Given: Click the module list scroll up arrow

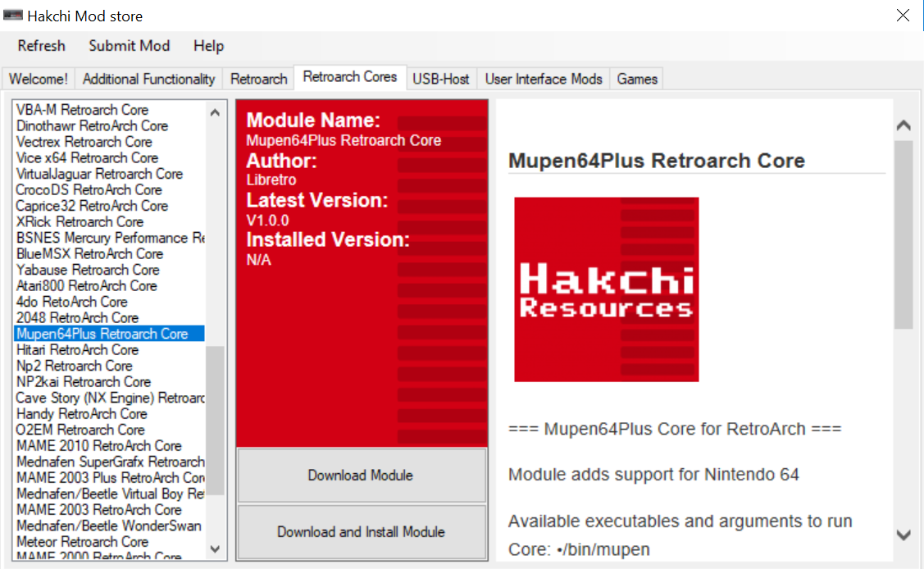Looking at the screenshot, I should pyautogui.click(x=215, y=112).
